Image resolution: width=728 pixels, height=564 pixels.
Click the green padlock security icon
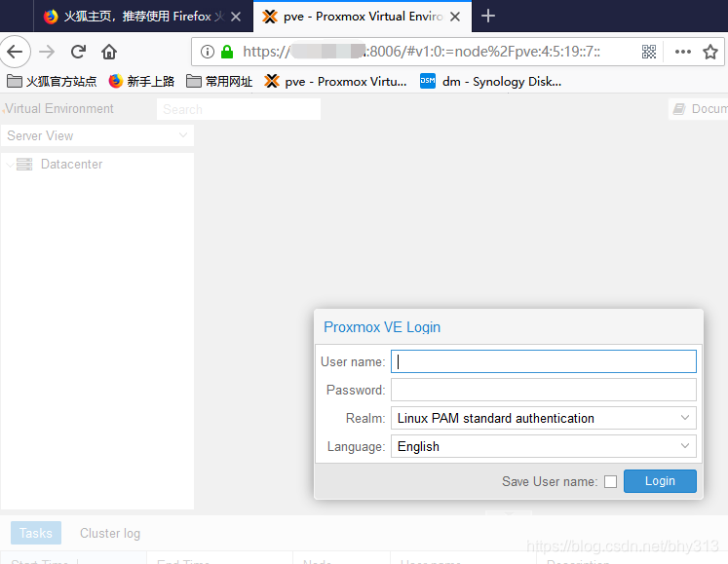(227, 52)
